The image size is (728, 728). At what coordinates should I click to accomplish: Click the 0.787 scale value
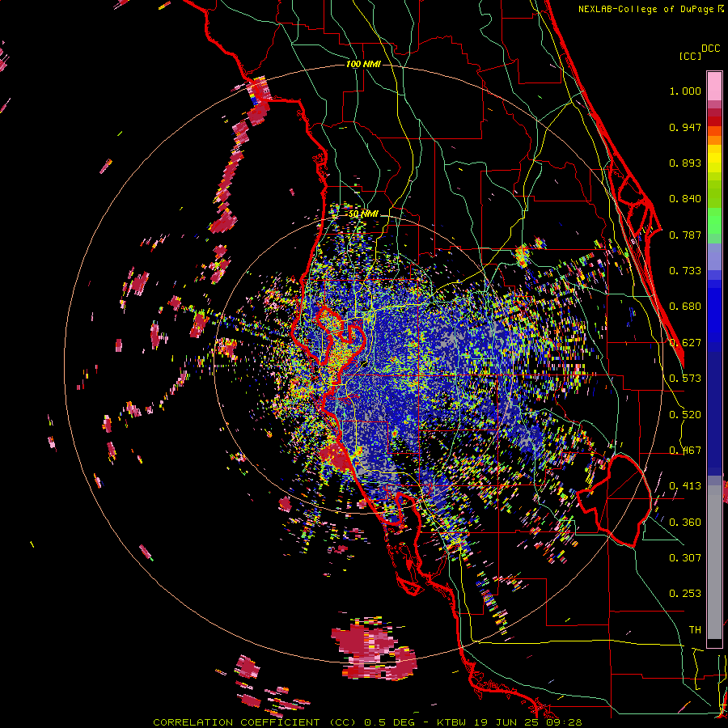point(685,235)
